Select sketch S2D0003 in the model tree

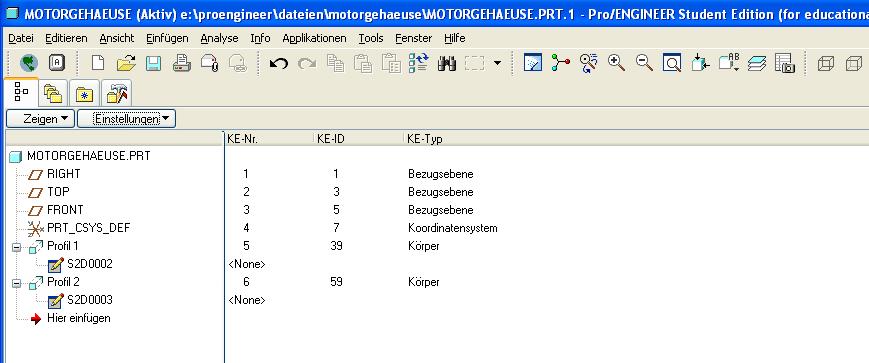point(89,300)
